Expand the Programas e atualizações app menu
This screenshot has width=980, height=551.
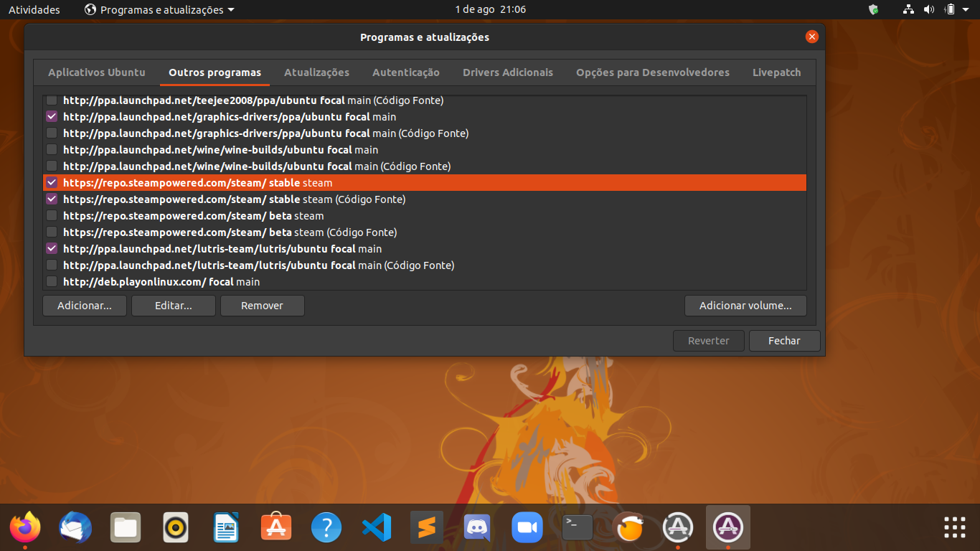pyautogui.click(x=159, y=10)
